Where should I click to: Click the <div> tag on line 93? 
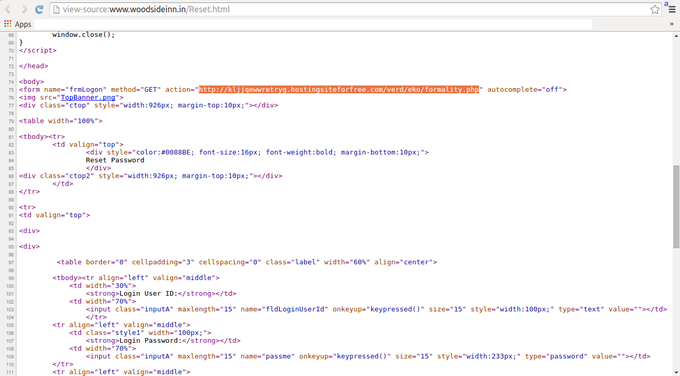29,231
